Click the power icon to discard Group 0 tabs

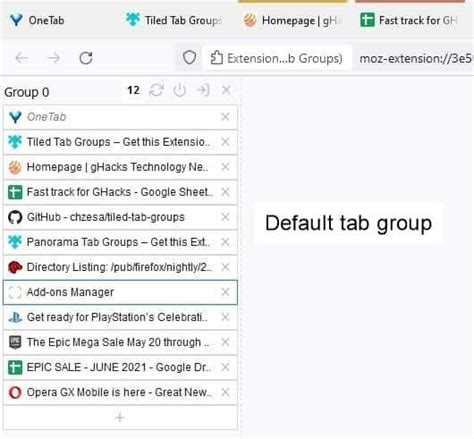click(179, 90)
